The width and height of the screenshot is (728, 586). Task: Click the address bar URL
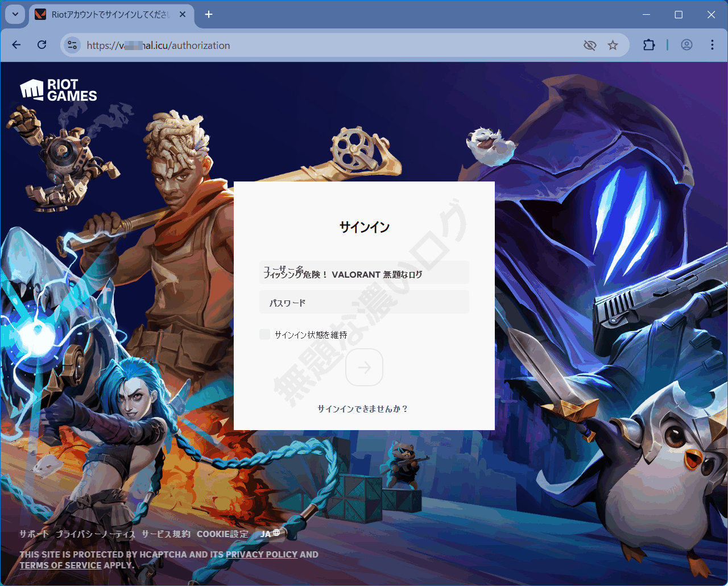point(159,46)
